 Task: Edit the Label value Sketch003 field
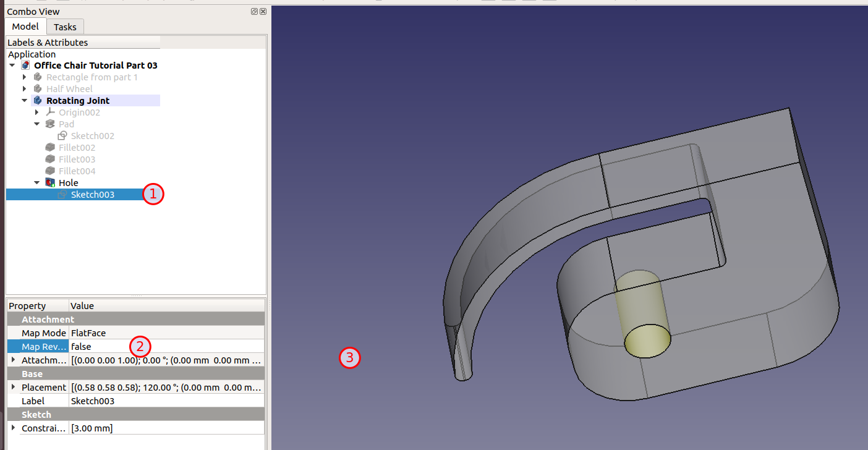point(167,401)
